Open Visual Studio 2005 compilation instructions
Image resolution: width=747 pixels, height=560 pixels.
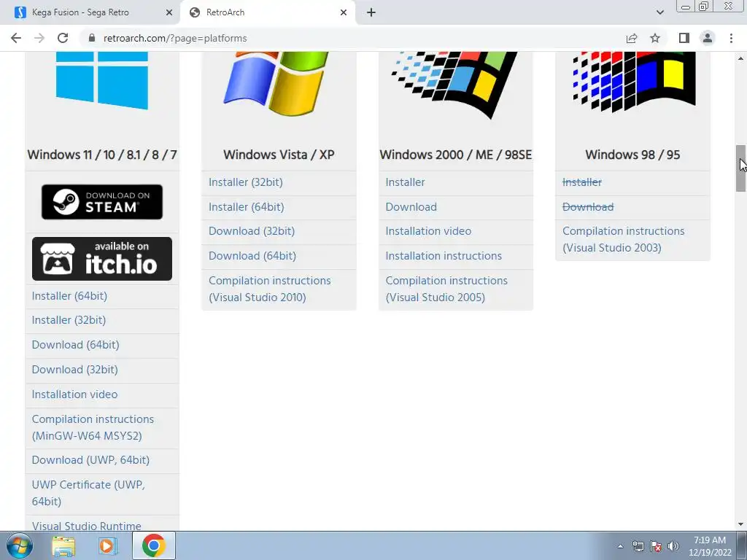click(446, 289)
